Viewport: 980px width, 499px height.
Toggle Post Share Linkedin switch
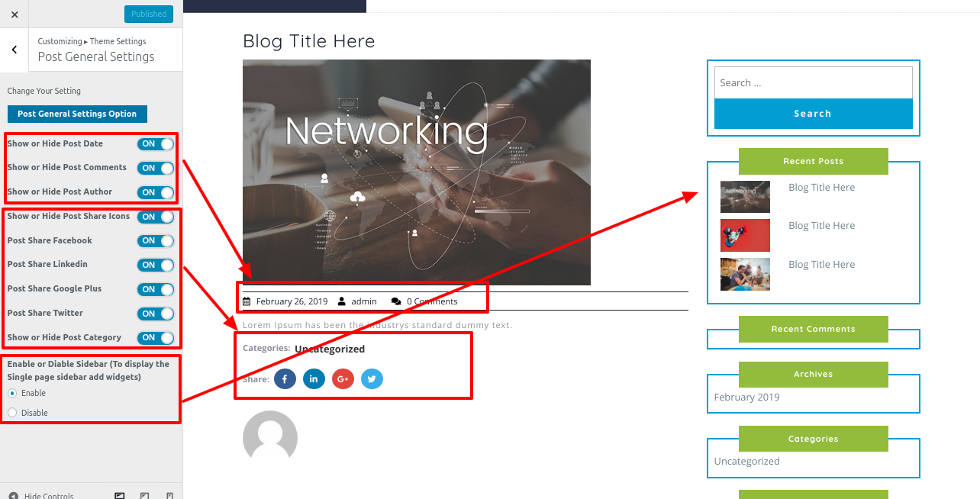click(156, 265)
